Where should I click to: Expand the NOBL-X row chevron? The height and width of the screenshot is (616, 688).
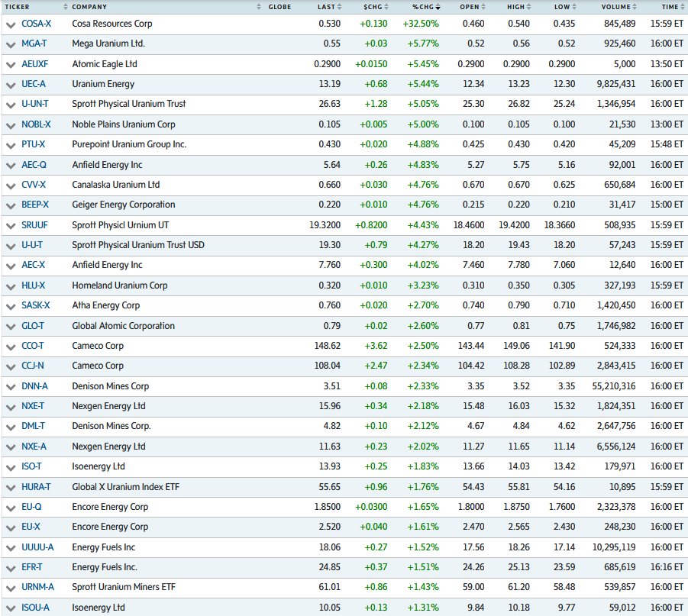pyautogui.click(x=11, y=125)
